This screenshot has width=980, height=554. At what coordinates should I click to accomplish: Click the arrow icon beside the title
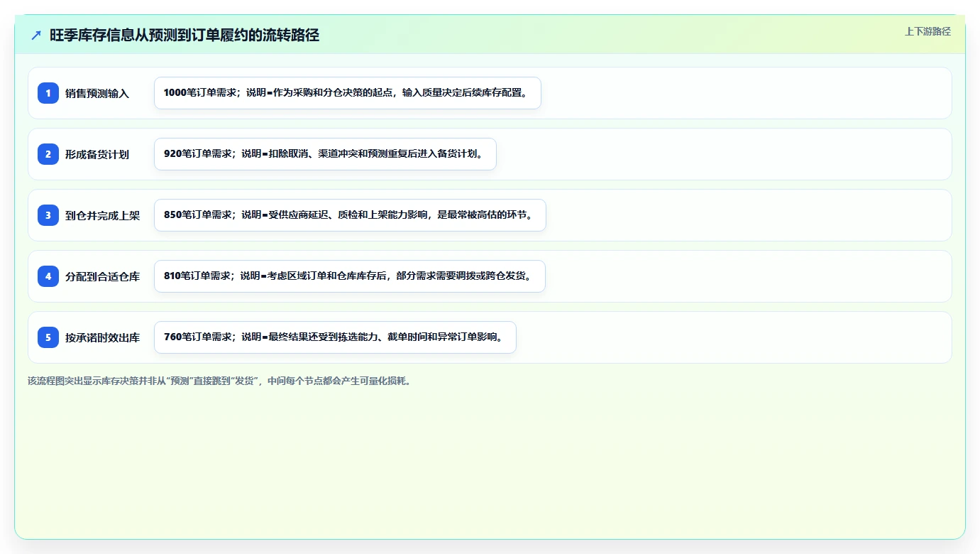(x=36, y=36)
